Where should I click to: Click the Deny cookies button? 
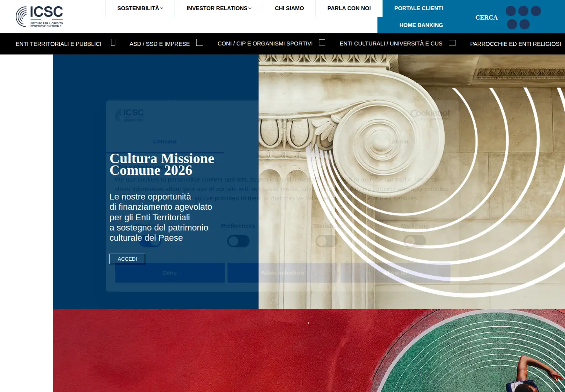pyautogui.click(x=169, y=273)
